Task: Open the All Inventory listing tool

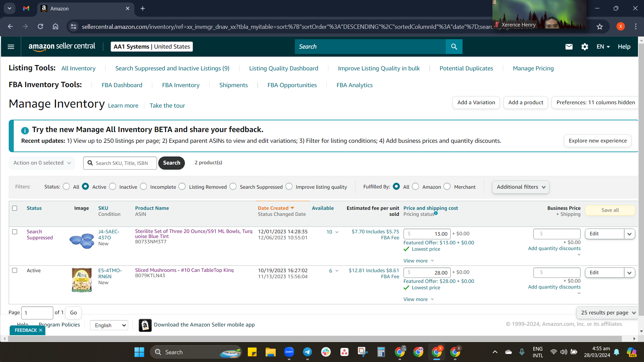Action: click(78, 68)
